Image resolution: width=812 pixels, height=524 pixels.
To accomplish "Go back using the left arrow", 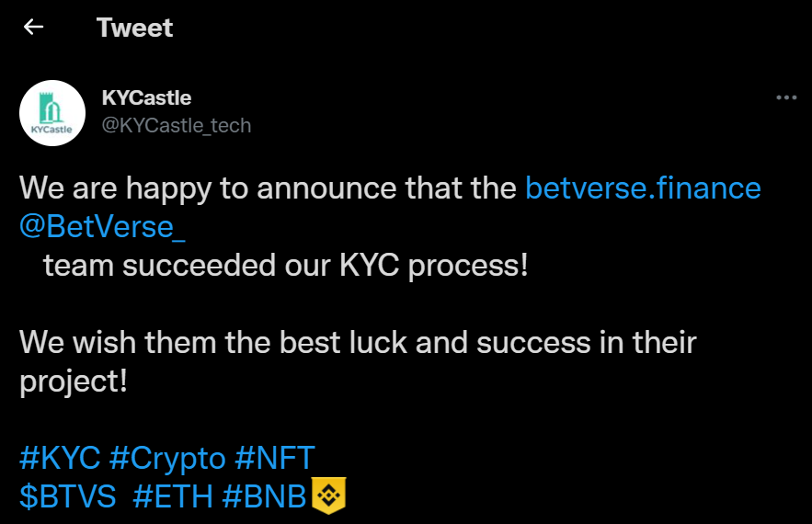I will [34, 28].
